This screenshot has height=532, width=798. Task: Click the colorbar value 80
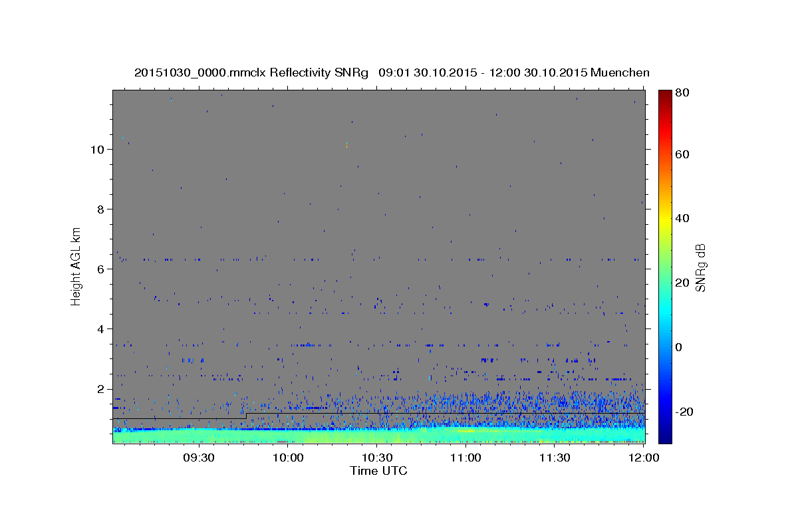[684, 92]
